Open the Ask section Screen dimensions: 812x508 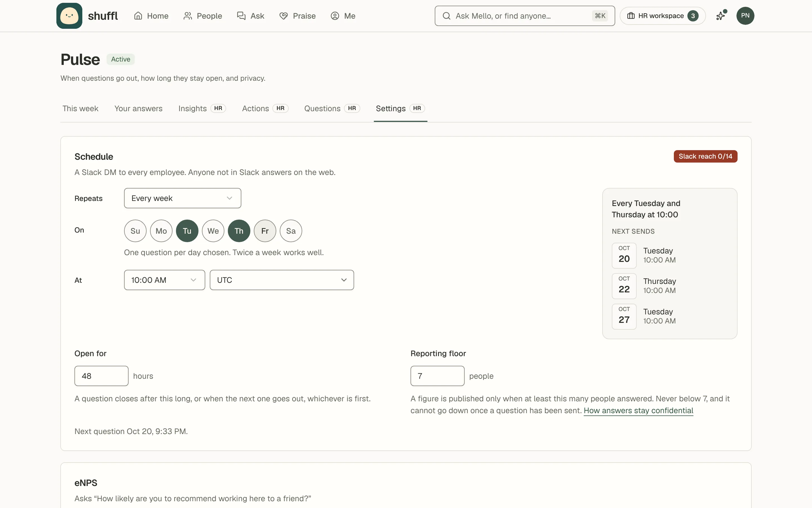pos(251,16)
